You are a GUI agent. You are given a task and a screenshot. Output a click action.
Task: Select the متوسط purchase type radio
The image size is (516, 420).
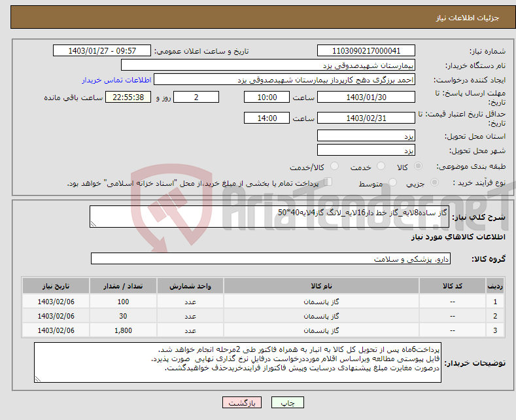pyautogui.click(x=392, y=183)
